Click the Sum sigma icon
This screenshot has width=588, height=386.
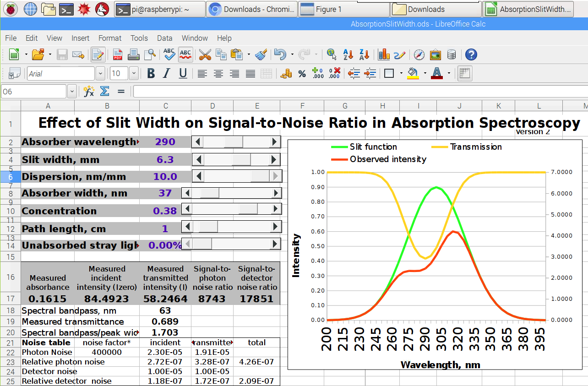[105, 92]
